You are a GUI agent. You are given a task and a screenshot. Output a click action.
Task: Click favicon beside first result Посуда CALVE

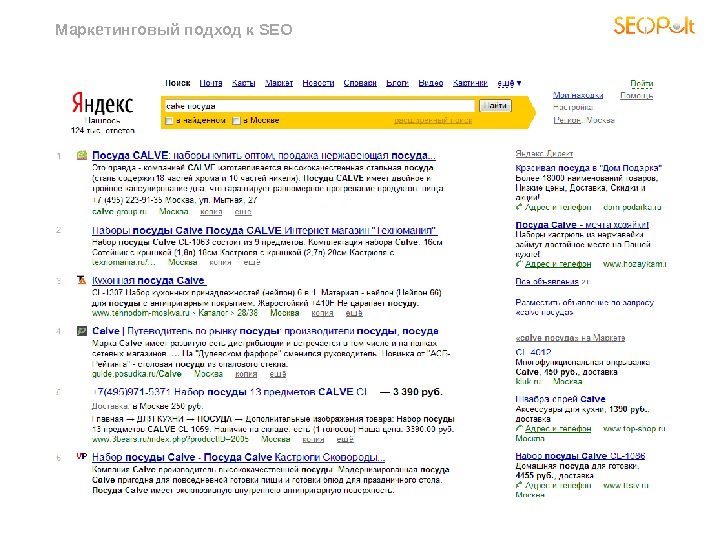pyautogui.click(x=82, y=155)
